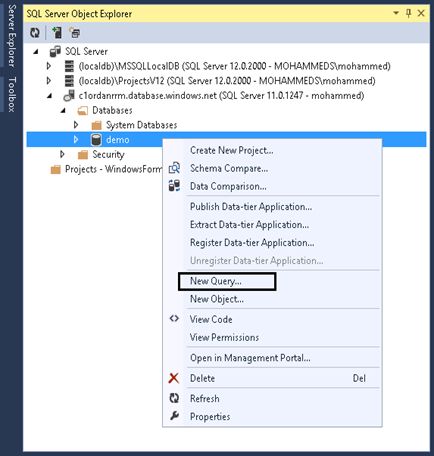The width and height of the screenshot is (434, 456).
Task: Select Open in Management Portal menu entry
Action: pos(250,358)
